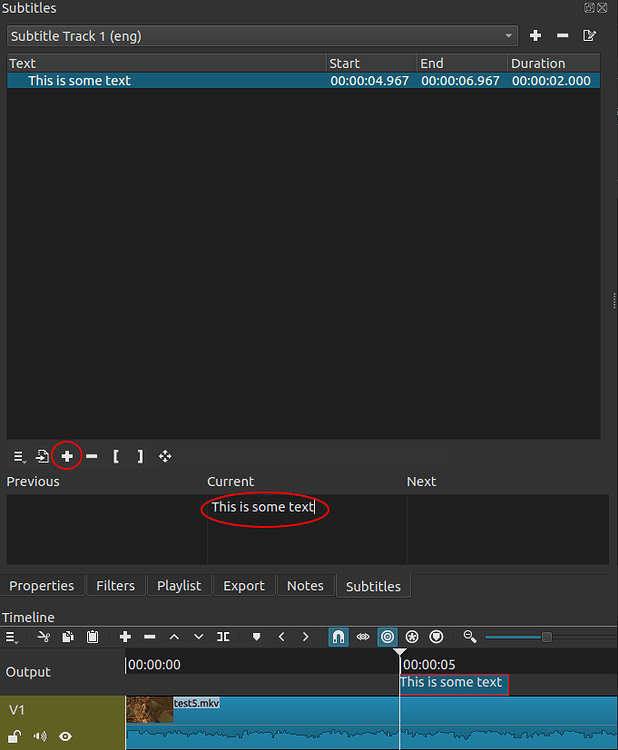
Task: Click the Next subtitle text box
Action: [508, 529]
